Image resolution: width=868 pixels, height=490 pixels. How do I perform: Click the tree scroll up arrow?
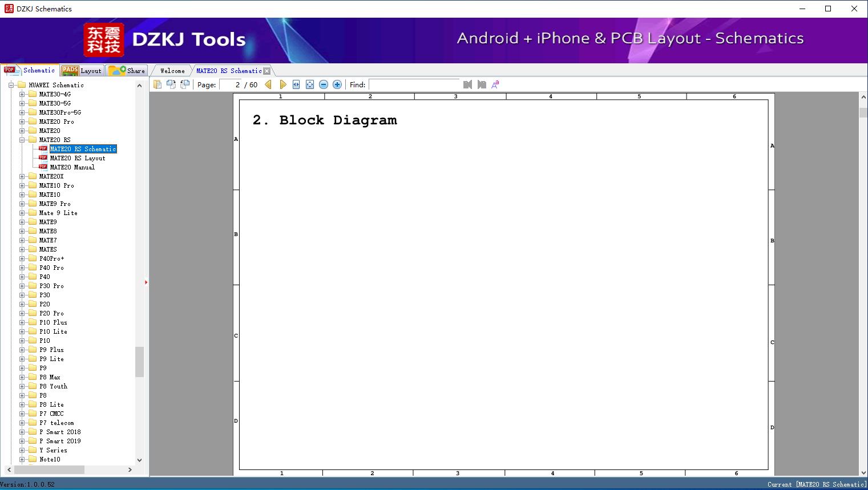(139, 86)
